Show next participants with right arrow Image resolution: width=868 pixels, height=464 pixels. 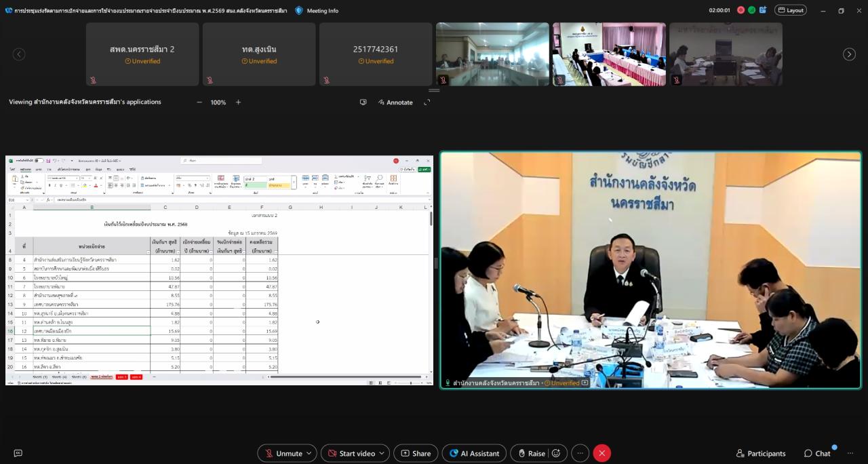849,54
